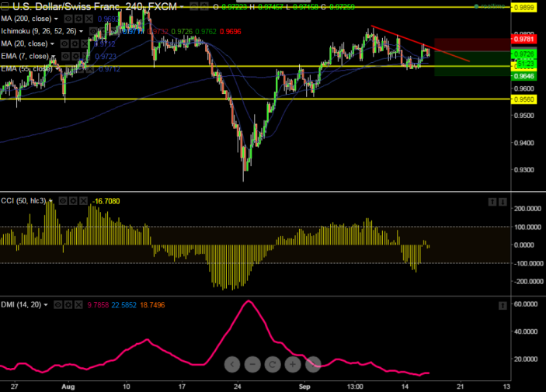Open settings for MA (200, close)

tap(78, 19)
